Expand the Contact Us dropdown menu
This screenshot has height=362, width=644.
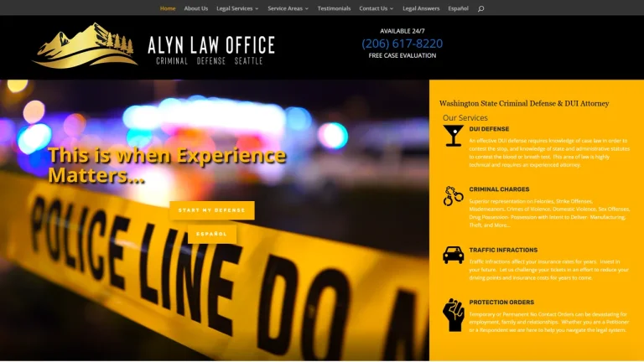[377, 8]
